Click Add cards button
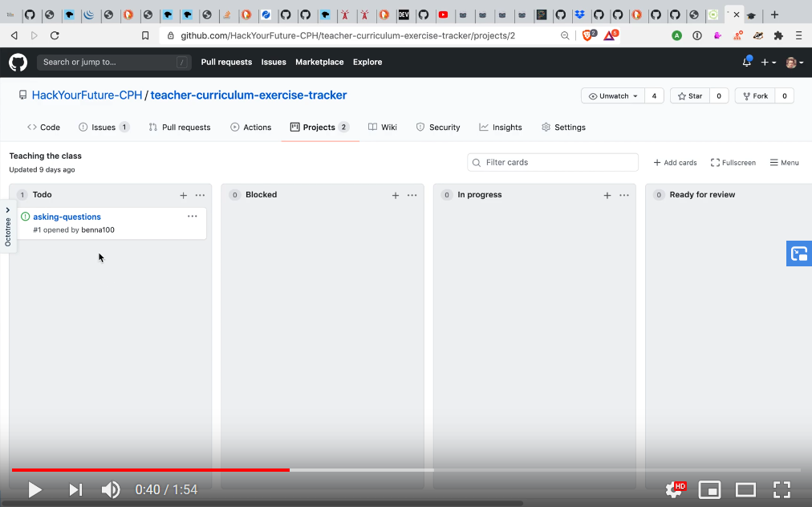This screenshot has width=812, height=507. [x=675, y=163]
